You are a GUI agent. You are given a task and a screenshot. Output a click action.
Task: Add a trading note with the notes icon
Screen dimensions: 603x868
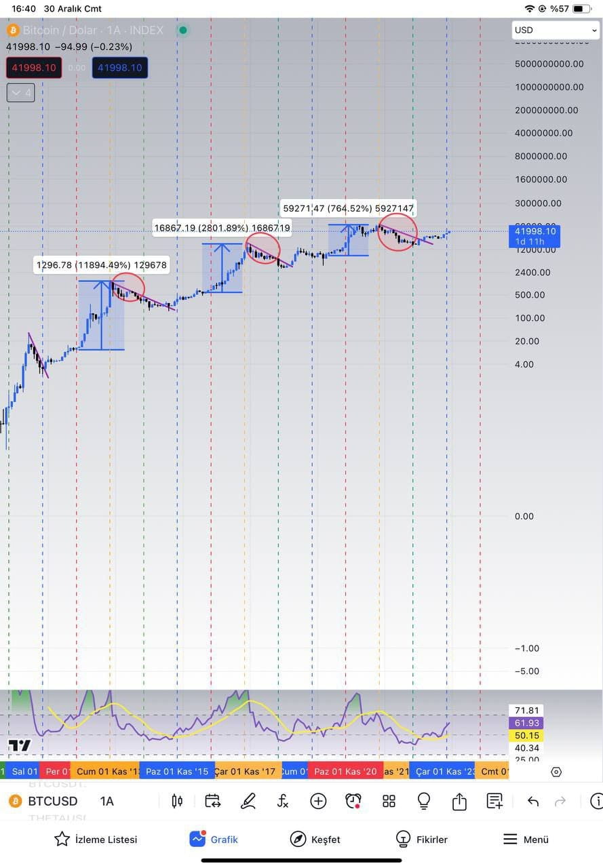[x=494, y=801]
